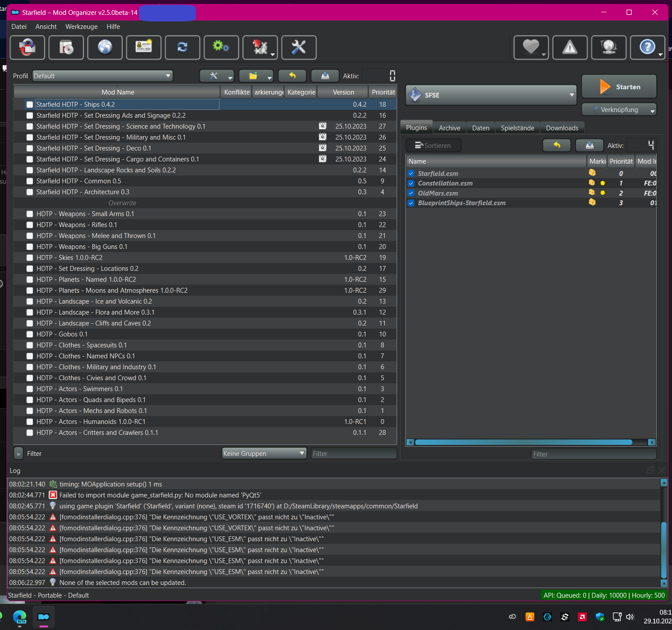This screenshot has height=630, width=672.
Task: Open the Keine Gruppen grouping dropdown
Action: click(264, 453)
